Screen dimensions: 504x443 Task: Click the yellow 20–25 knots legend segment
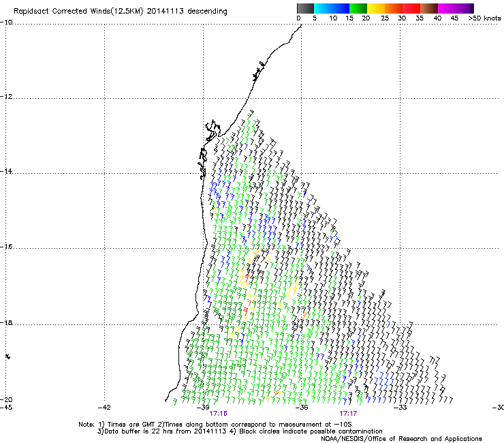(376, 8)
